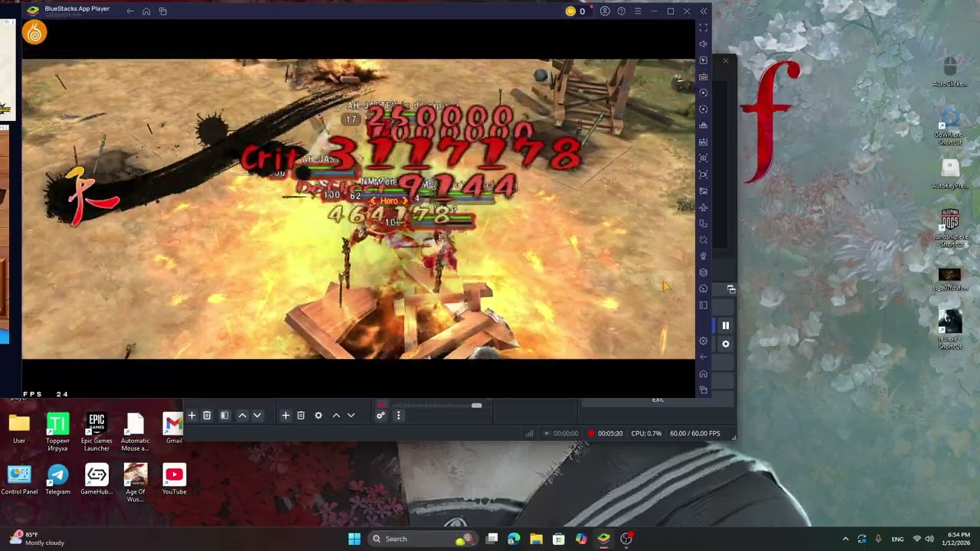Open BlueStacks sidebar settings gear
This screenshot has width=980, height=551.
click(x=704, y=341)
